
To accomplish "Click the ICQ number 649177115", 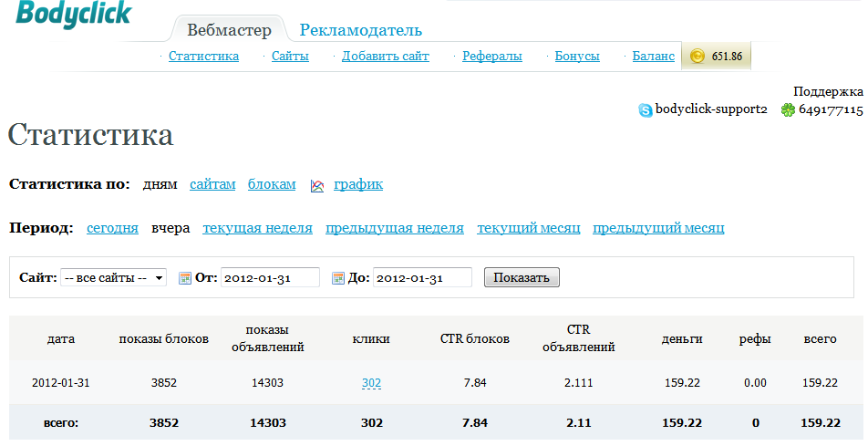I will 831,109.
